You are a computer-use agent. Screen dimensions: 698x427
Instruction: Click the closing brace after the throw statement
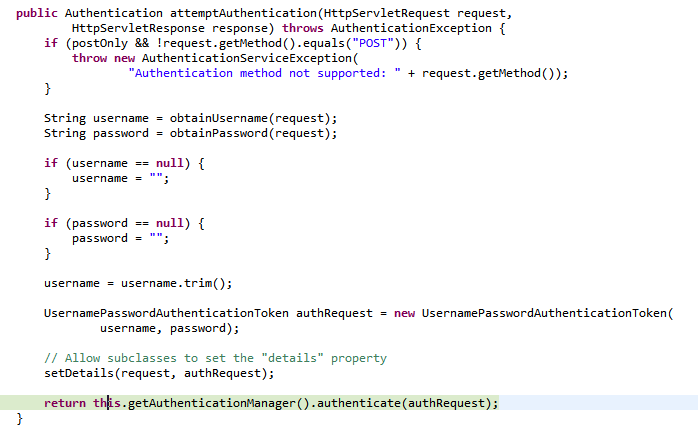click(x=47, y=89)
